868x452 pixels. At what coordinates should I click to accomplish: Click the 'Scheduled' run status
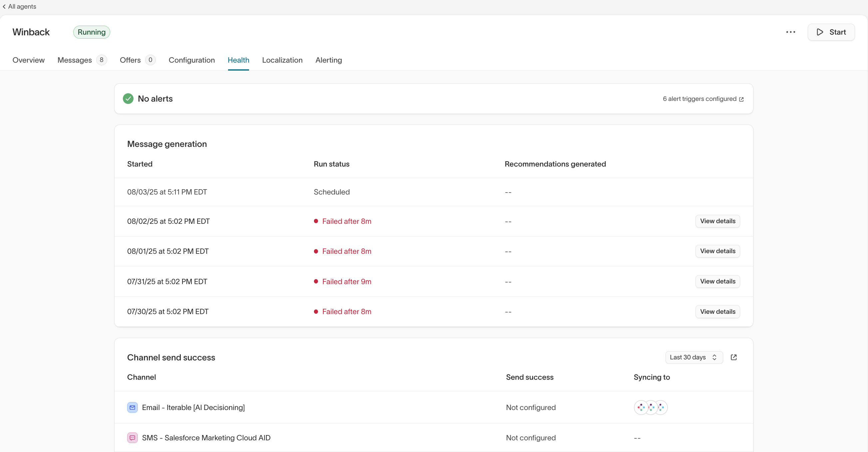(332, 192)
